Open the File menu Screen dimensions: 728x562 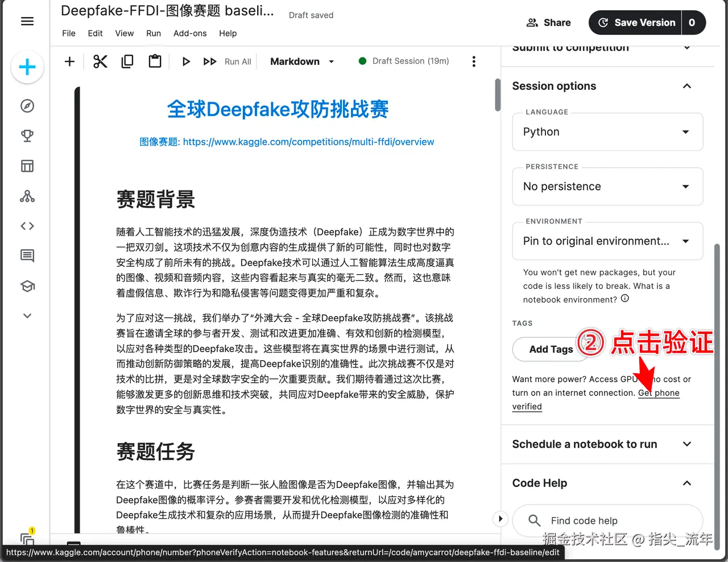point(69,33)
